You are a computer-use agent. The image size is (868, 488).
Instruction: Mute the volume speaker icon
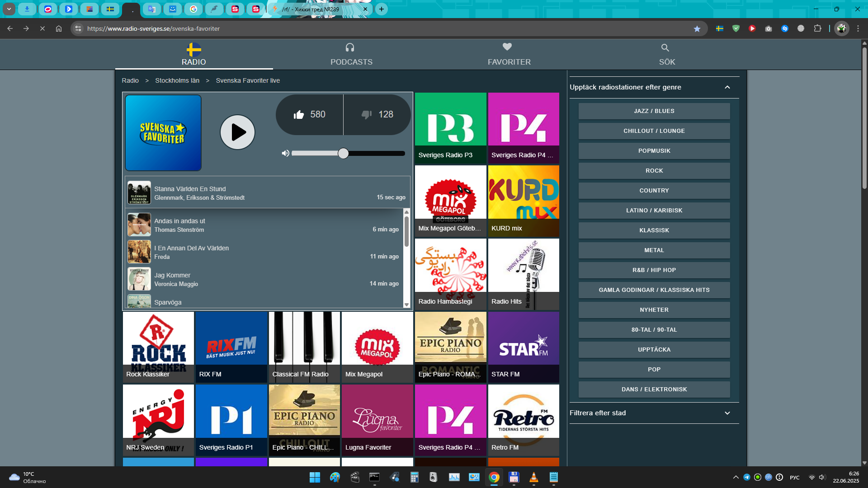(285, 154)
